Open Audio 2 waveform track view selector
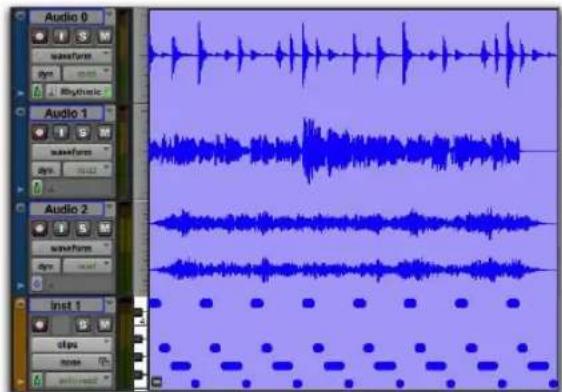The image size is (562, 392). [x=72, y=248]
